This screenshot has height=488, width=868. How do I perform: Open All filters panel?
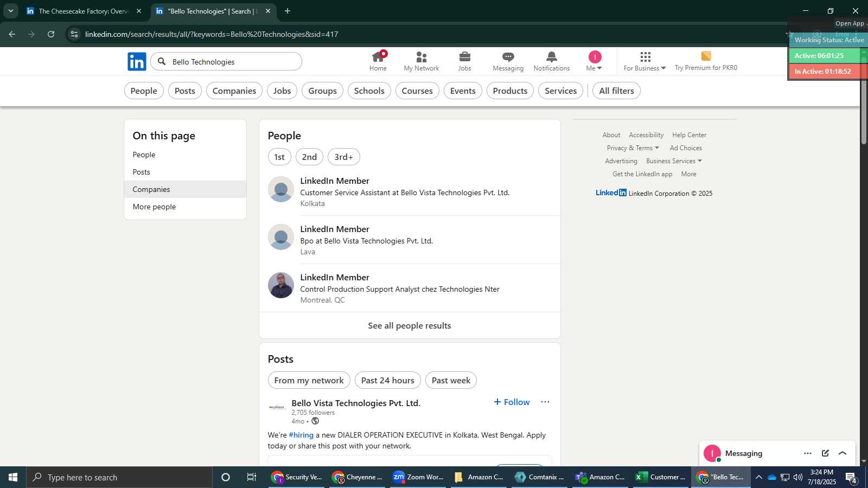pos(616,91)
